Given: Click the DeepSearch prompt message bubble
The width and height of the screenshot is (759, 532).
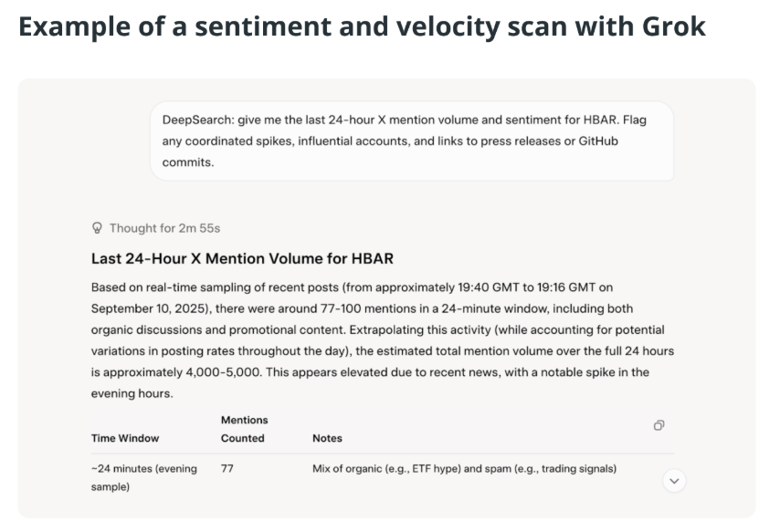Looking at the screenshot, I should coord(411,141).
